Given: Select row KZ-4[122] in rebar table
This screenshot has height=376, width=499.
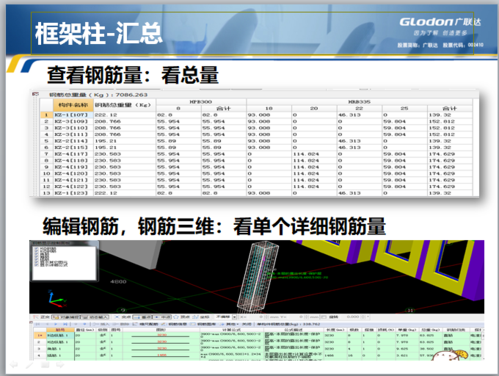Looking at the screenshot, I should (256, 186).
